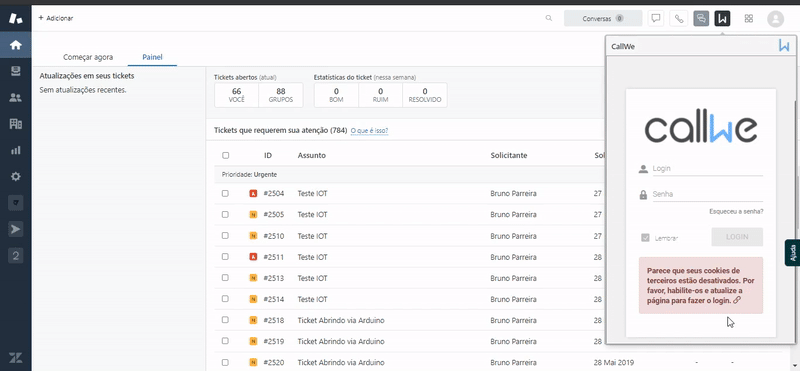800x371 pixels.
Task: Switch to the Painel tab
Action: 152,57
